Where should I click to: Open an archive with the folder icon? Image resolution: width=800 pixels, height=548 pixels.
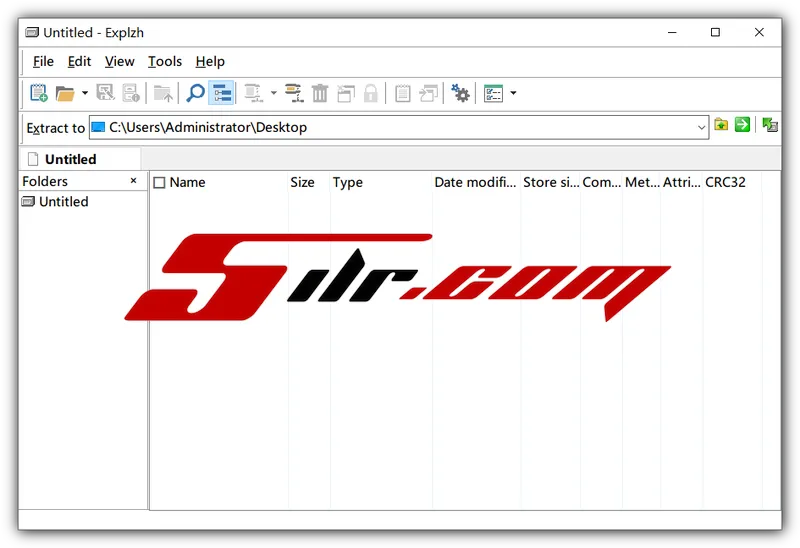click(65, 93)
